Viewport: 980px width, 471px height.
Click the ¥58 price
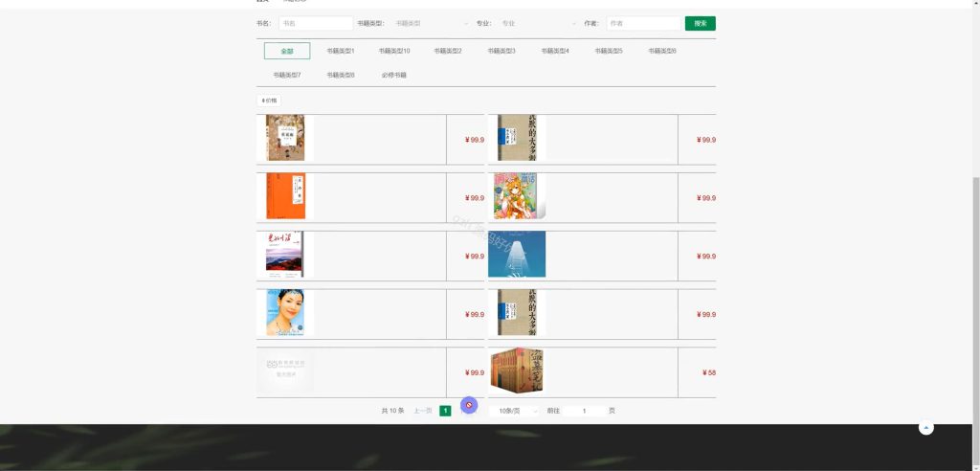(709, 372)
